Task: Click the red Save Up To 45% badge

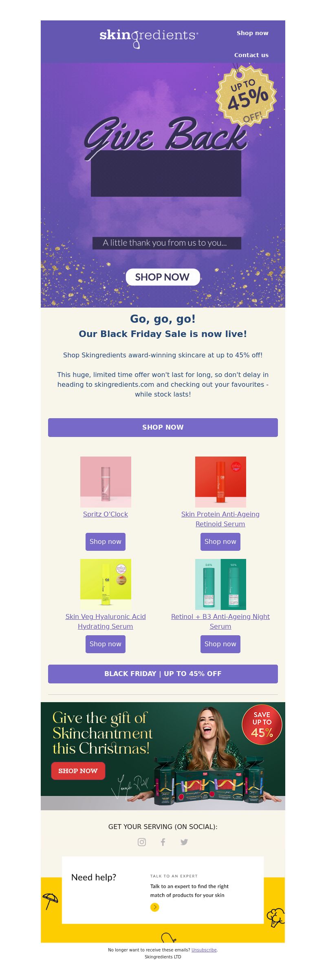Action: (x=262, y=725)
